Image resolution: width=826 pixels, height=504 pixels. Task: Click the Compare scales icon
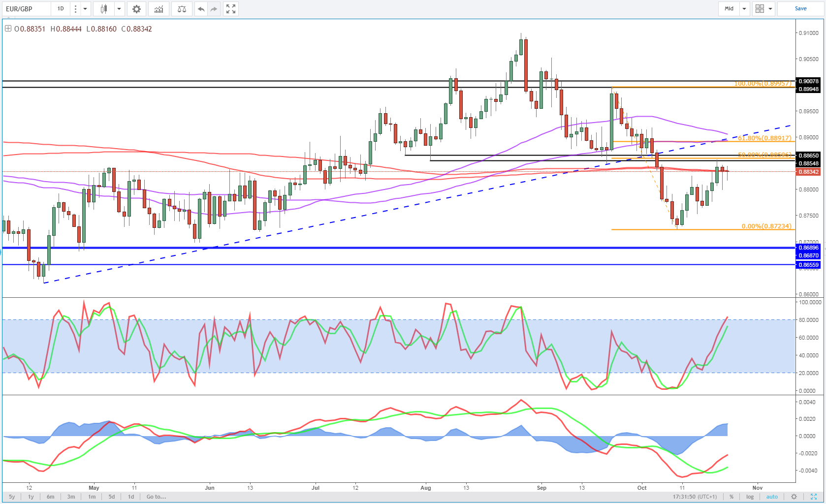point(182,9)
